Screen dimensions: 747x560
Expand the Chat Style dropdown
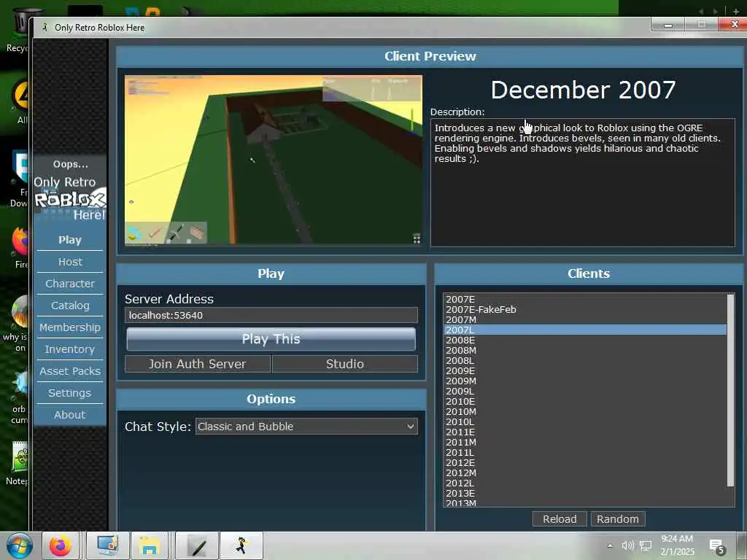click(x=306, y=426)
